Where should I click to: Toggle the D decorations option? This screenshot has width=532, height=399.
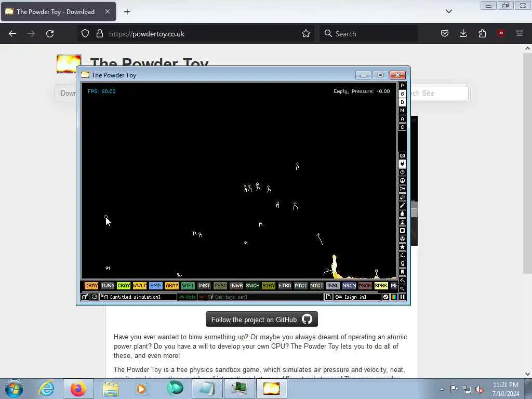[402, 102]
